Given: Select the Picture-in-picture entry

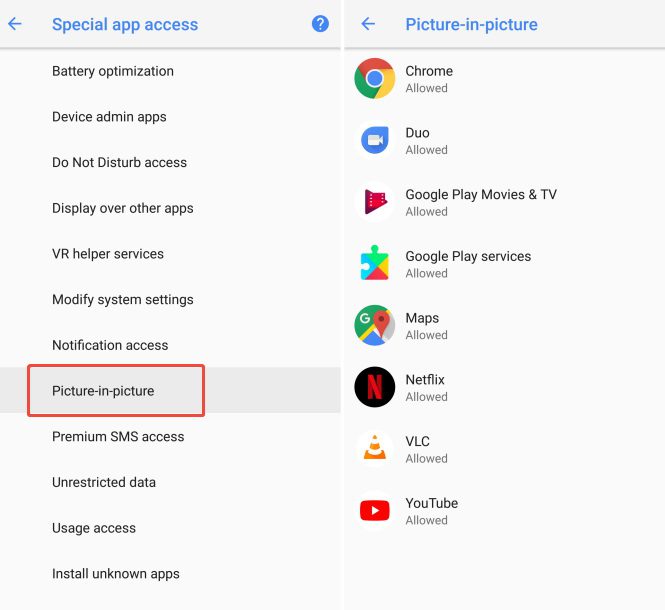Looking at the screenshot, I should (x=170, y=391).
